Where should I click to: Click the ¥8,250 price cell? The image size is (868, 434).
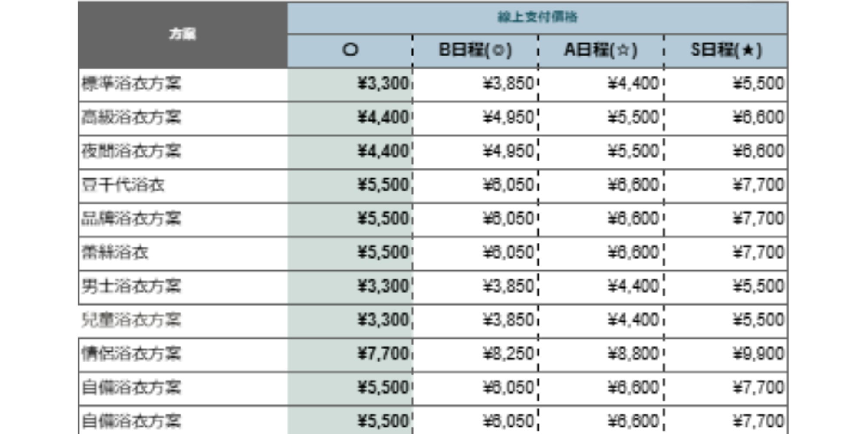tap(508, 354)
